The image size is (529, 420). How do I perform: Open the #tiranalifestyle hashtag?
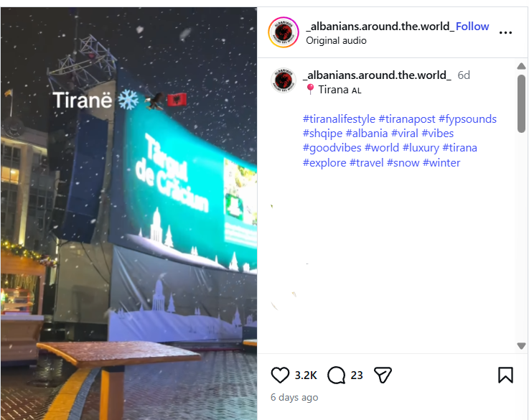click(339, 119)
